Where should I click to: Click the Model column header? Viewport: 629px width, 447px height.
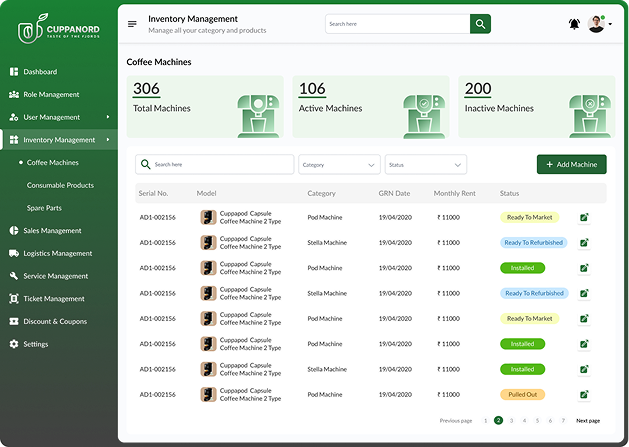[x=206, y=193]
